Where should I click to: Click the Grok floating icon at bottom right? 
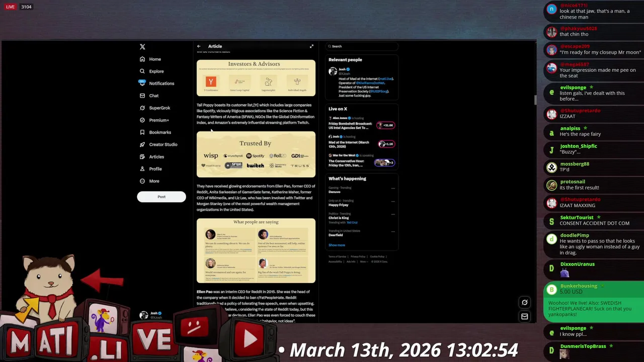click(524, 302)
